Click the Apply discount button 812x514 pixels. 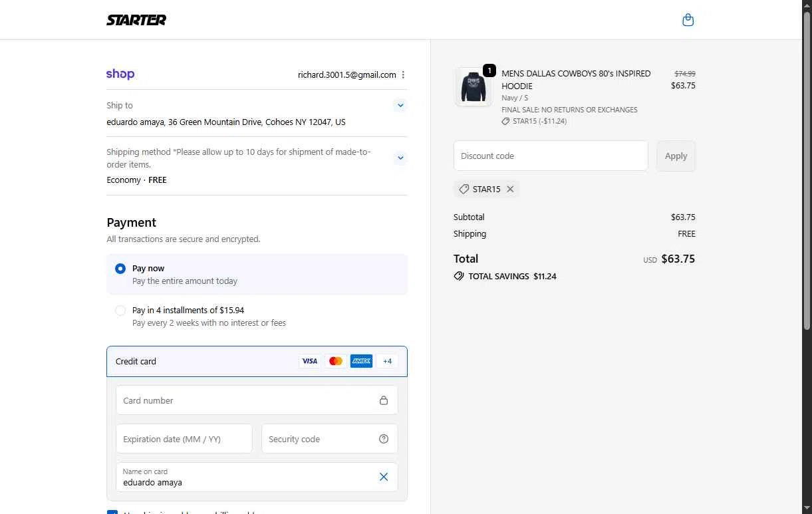(676, 156)
